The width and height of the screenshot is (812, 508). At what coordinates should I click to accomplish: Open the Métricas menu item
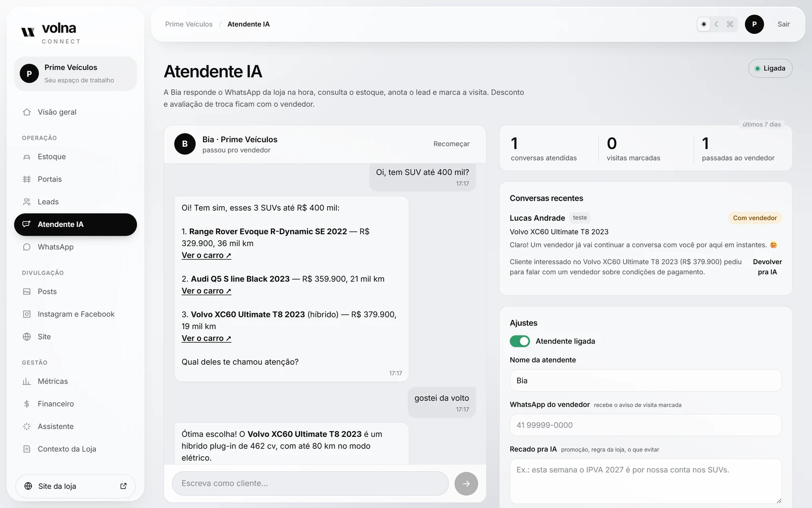coord(76,382)
